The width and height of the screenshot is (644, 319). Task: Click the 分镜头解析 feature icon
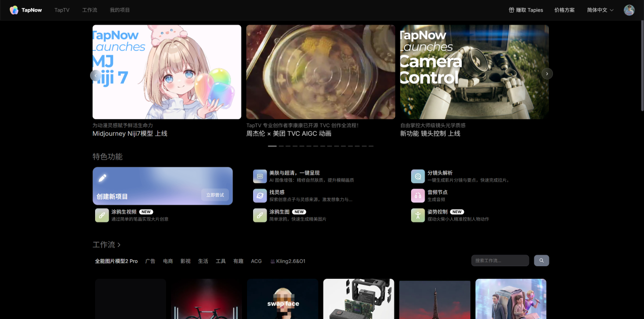418,176
